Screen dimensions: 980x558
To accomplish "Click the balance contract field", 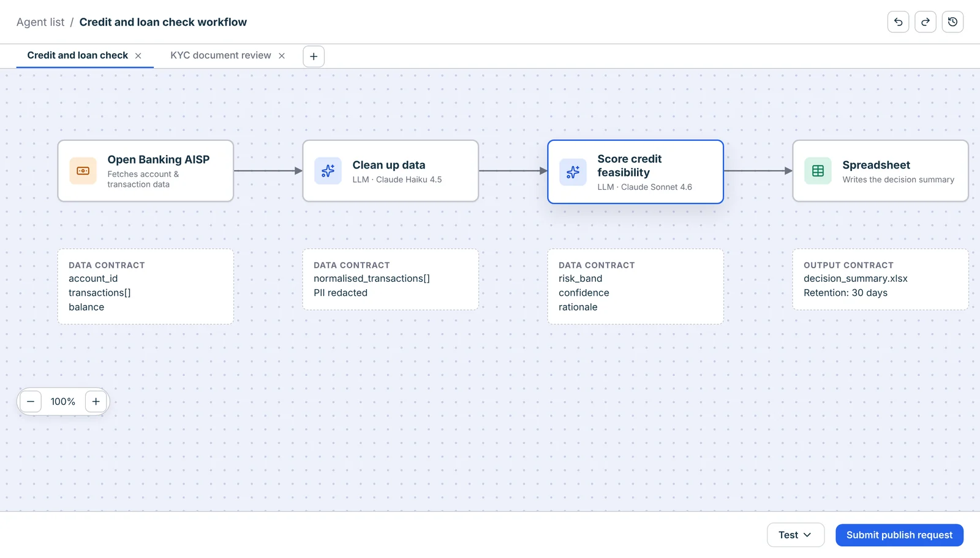I will click(86, 307).
